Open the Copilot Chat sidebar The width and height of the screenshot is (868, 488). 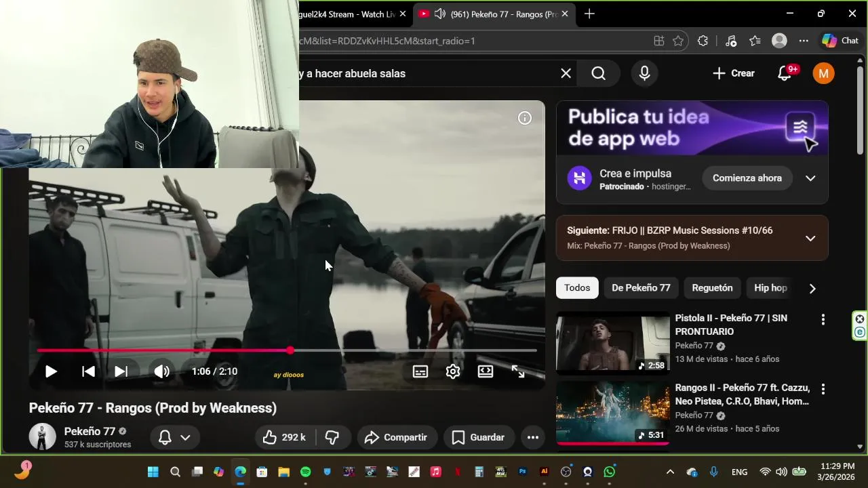coord(840,41)
